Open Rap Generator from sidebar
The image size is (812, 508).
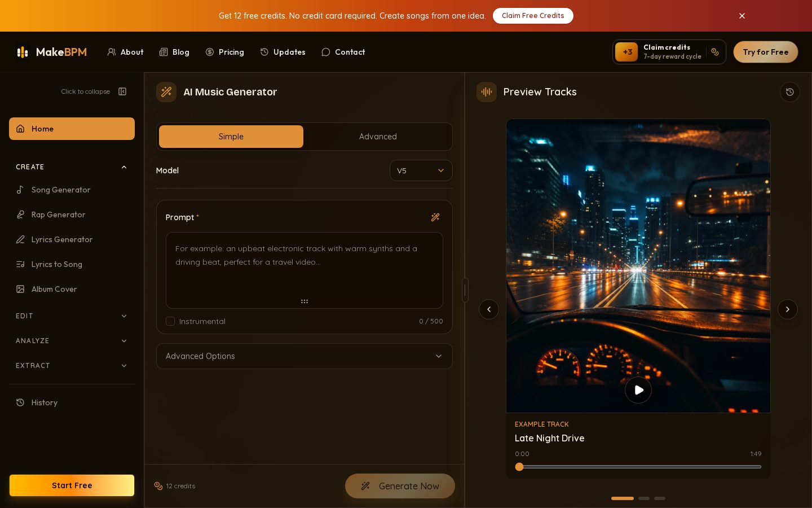pos(72,214)
